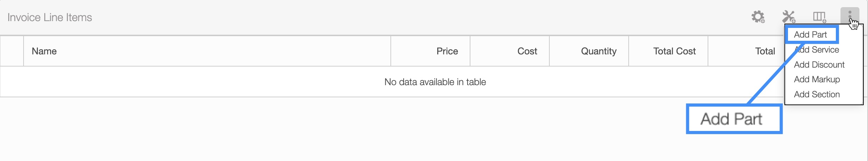Click the Total column header
Viewport: 868px width, 161px height.
click(x=765, y=51)
